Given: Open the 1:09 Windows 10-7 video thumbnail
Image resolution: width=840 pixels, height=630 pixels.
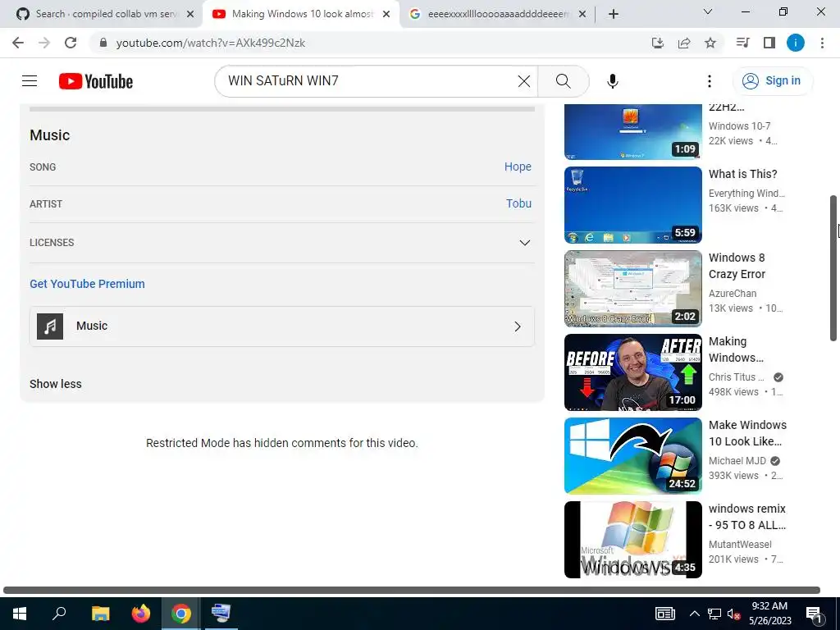Looking at the screenshot, I should click(632, 132).
